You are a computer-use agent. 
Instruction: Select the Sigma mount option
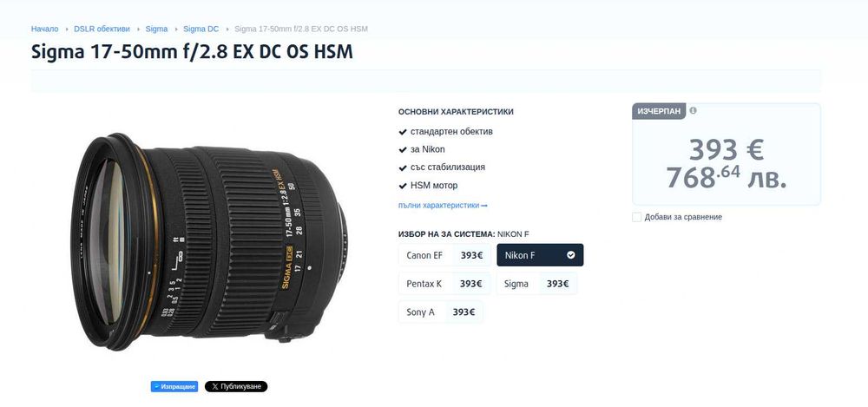click(x=536, y=284)
